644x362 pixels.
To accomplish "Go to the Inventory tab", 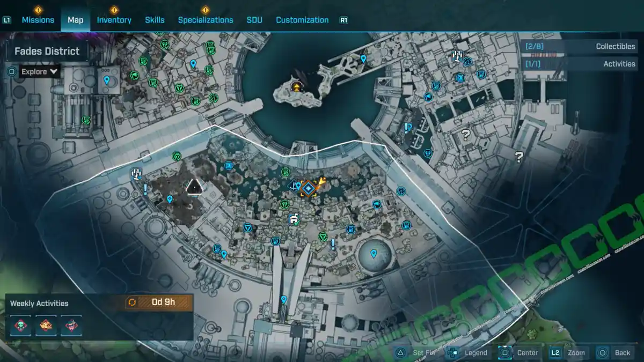I will point(114,20).
